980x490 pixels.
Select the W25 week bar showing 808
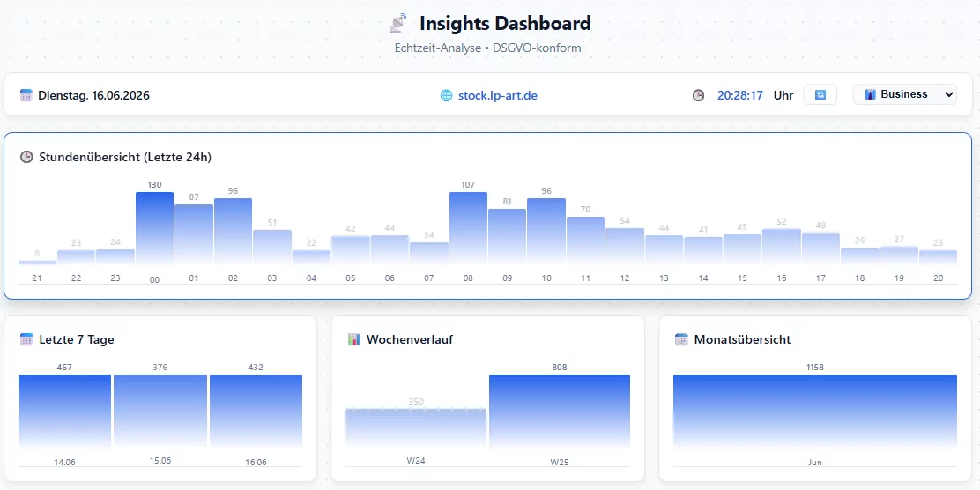(x=560, y=412)
